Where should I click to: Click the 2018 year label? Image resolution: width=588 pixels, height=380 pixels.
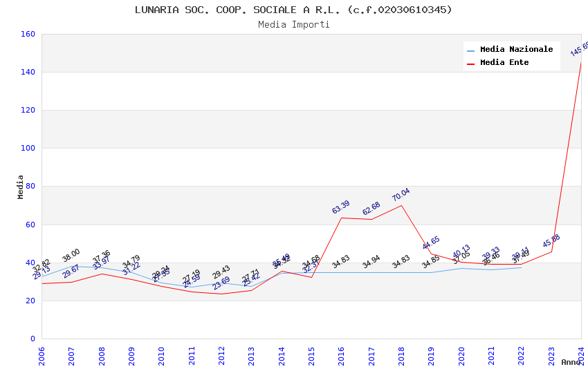click(x=401, y=356)
